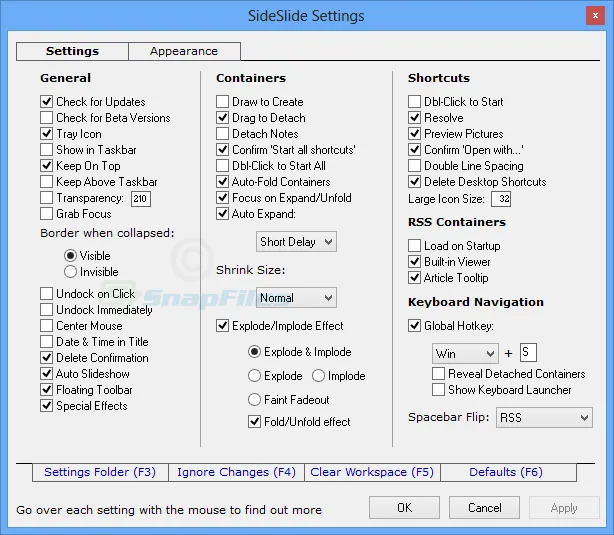Enable Check for Beta Versions
Viewport: 614px width, 535px height.
(x=47, y=117)
